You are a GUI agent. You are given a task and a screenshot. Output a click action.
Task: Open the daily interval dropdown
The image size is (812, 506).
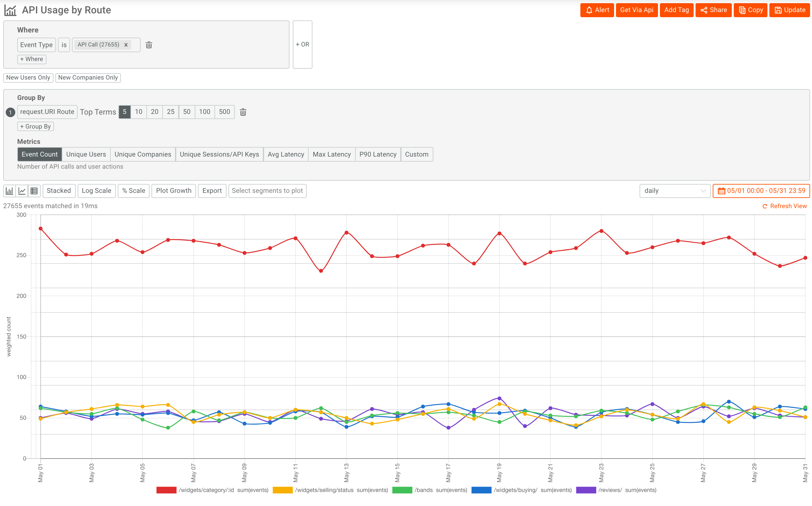coord(675,191)
